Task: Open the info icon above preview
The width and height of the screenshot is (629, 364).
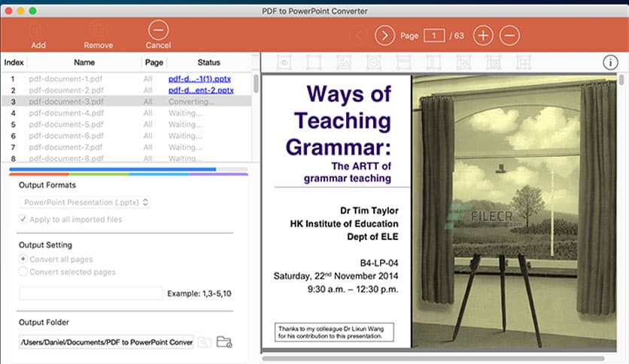Action: 610,62
